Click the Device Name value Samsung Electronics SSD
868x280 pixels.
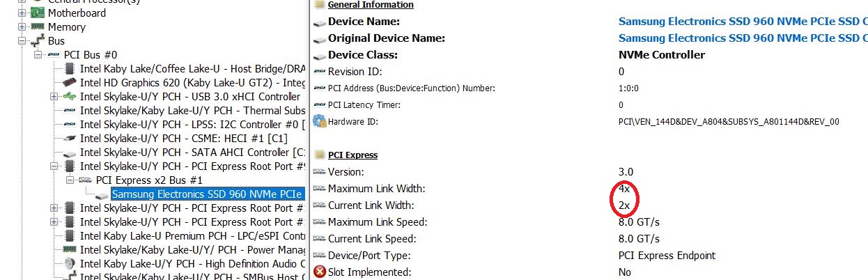[743, 22]
